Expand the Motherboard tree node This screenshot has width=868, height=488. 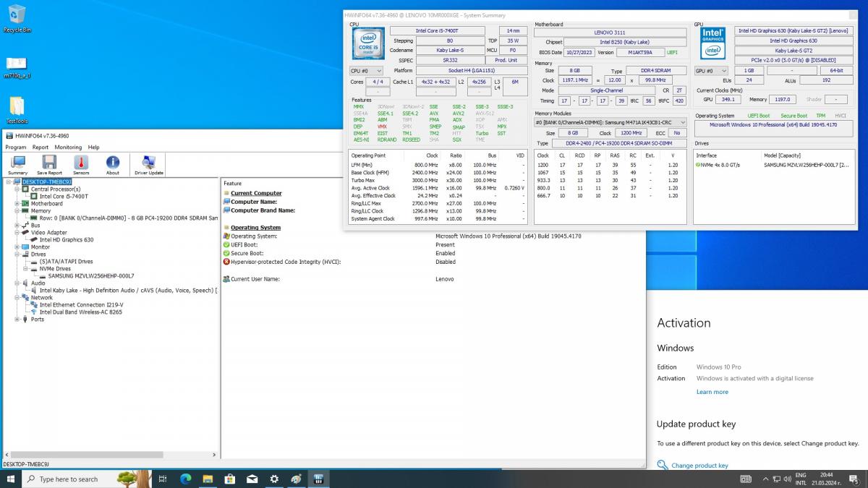tap(17, 204)
